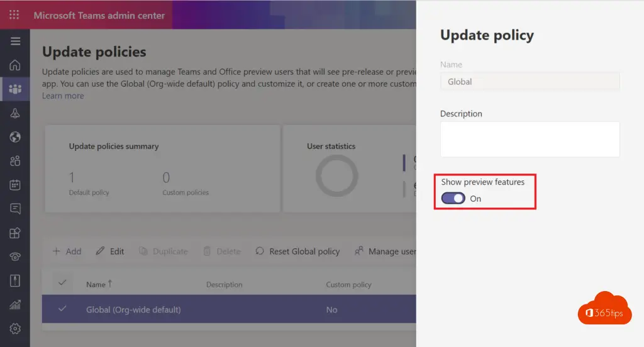This screenshot has height=347, width=644.
Task: Open the Deploy rocket icon
Action: click(x=15, y=113)
